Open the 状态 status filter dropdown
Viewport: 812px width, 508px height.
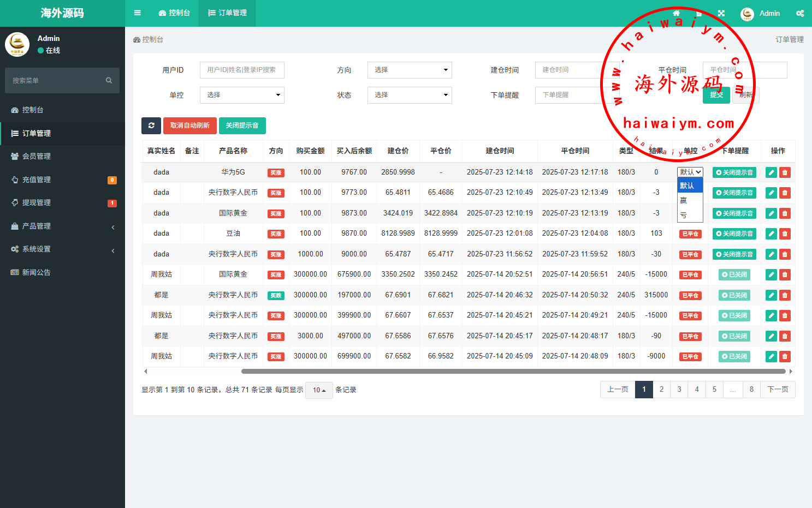(410, 95)
